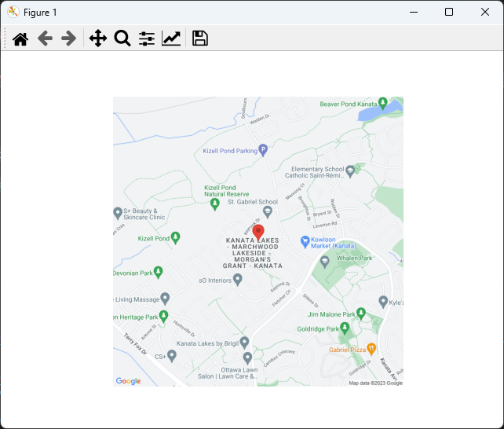
Task: Open Edit axis and curve parameters
Action: pos(171,38)
